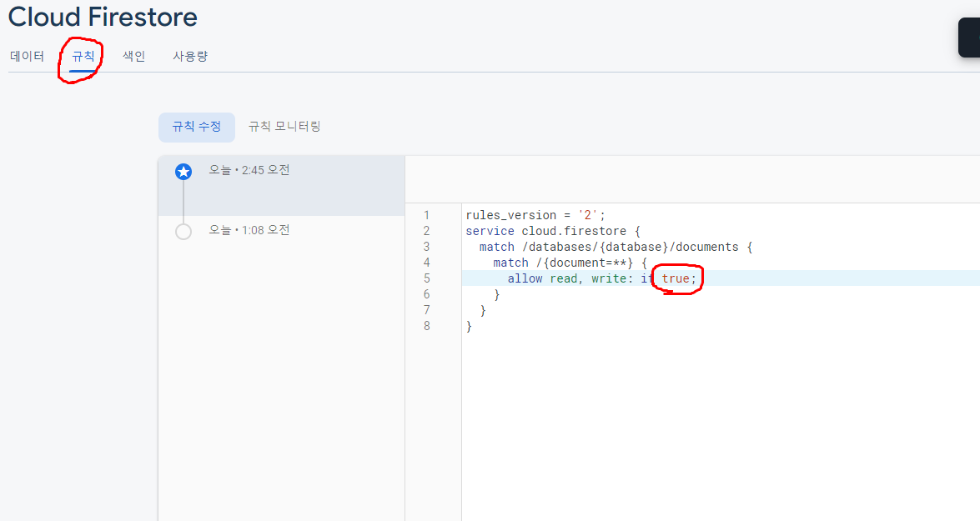Image resolution: width=980 pixels, height=521 pixels.
Task: Switch to the 규칙 tab
Action: tap(83, 56)
